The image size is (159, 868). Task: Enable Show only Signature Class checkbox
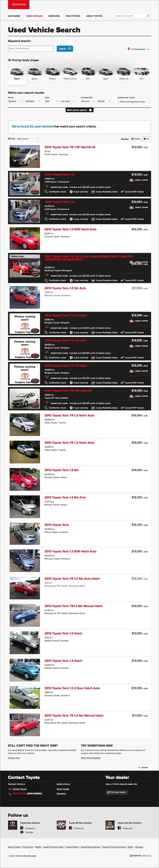click(x=119, y=102)
